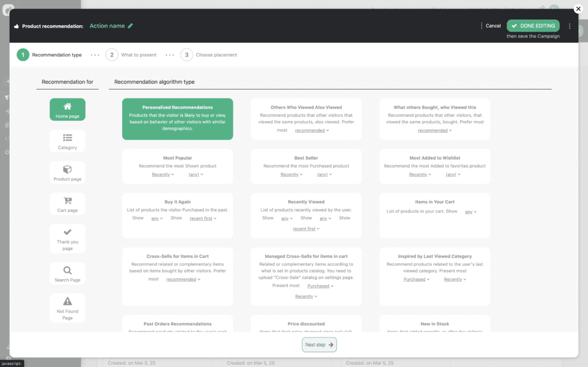Click the pencil icon to edit Action name
This screenshot has width=588, height=367.
(130, 26)
